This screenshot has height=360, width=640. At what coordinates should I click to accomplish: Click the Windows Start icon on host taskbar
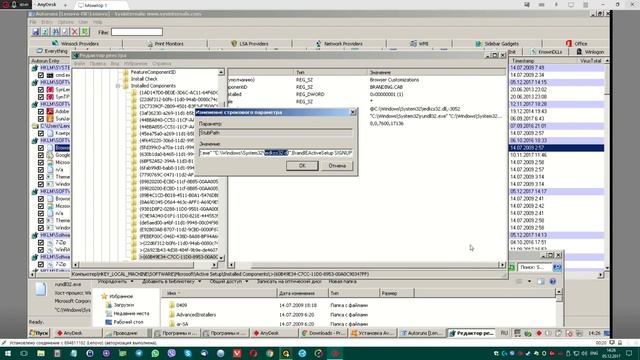click(8, 353)
